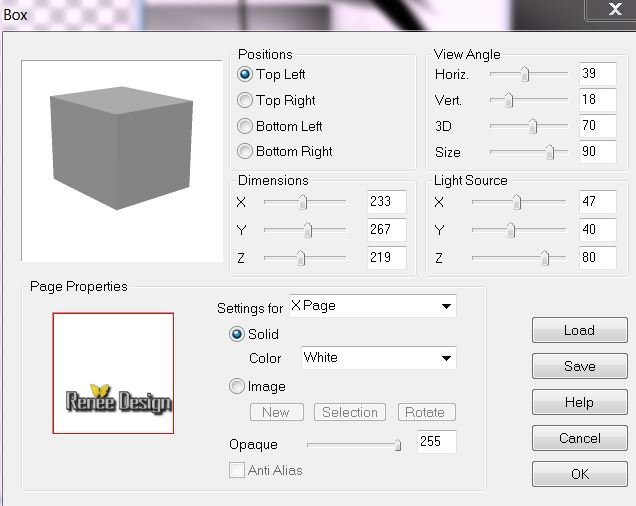Image resolution: width=636 pixels, height=506 pixels.
Task: Choose the Bottom Left position
Action: coord(245,126)
